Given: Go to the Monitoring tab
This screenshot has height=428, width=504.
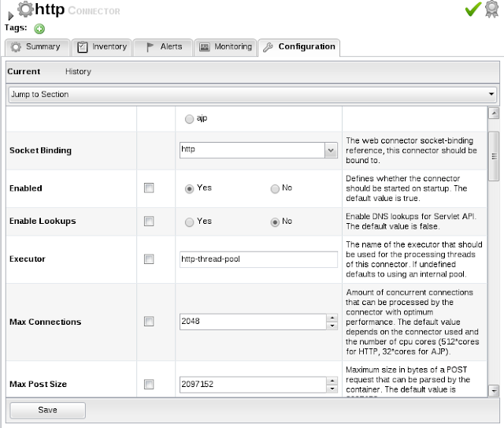Looking at the screenshot, I should (224, 47).
